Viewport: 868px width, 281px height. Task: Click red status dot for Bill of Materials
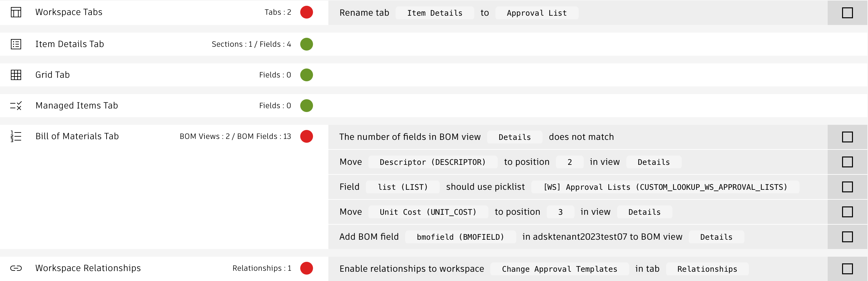306,136
